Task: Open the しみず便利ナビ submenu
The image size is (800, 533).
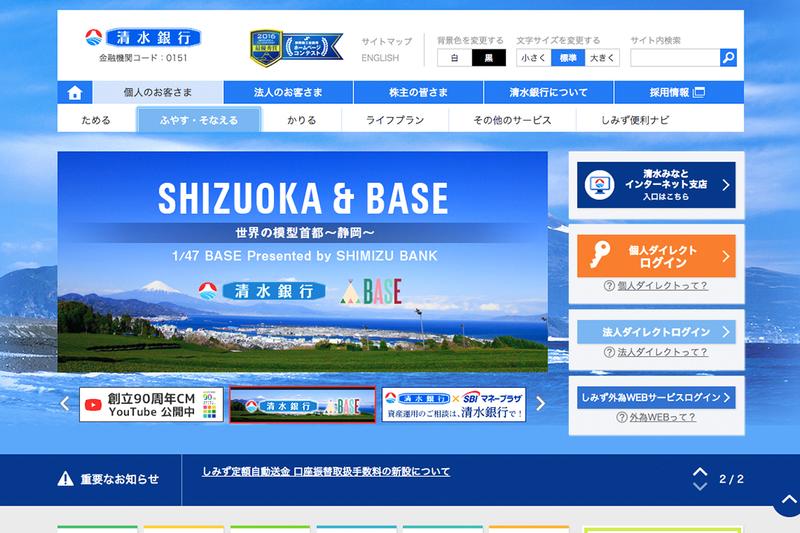Action: pos(635,120)
